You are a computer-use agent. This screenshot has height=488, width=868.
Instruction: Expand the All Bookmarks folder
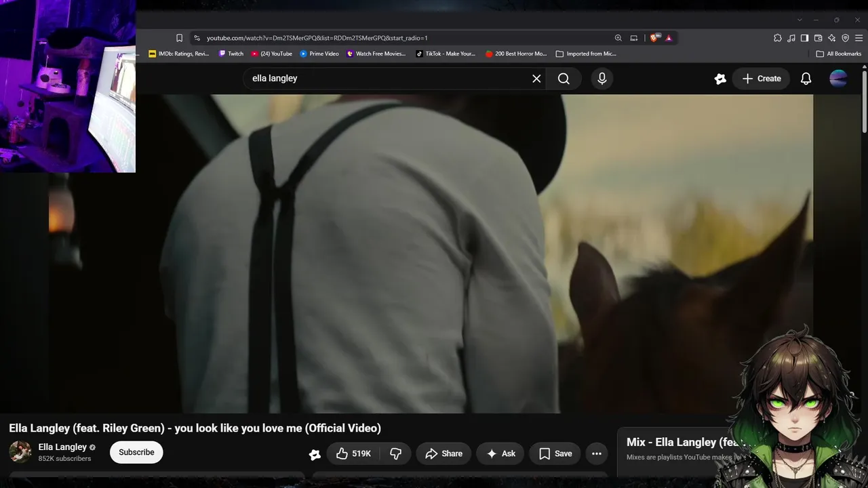pyautogui.click(x=839, y=54)
